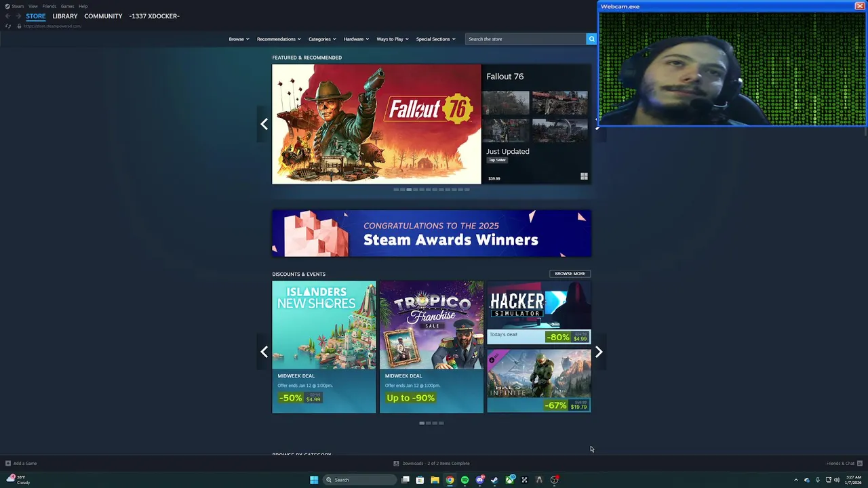Go forward with the navigation forward arrow

tap(18, 16)
